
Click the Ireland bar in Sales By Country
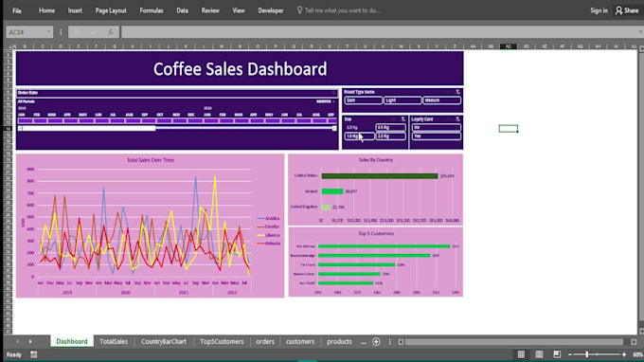coord(332,191)
